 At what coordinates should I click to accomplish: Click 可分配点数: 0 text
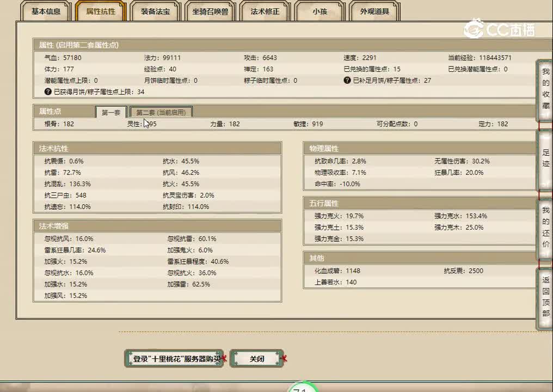397,124
